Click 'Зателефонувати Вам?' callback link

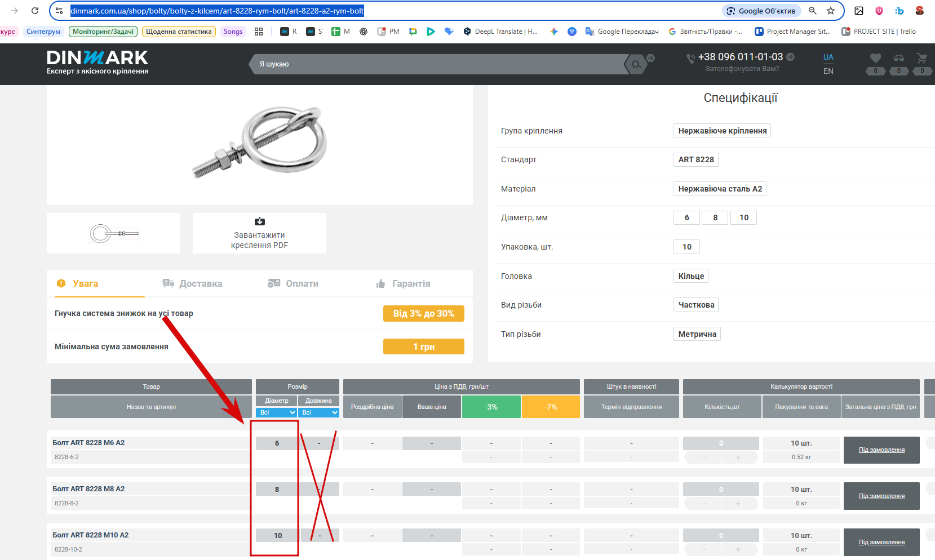[742, 69]
